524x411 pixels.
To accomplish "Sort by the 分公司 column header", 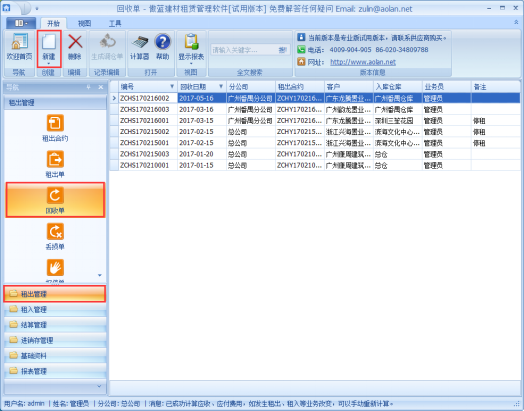I will [251, 87].
